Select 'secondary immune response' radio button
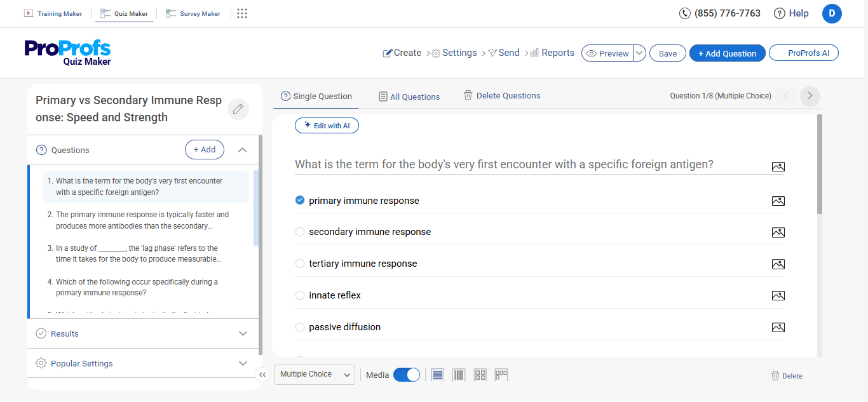This screenshot has width=868, height=402. pyautogui.click(x=299, y=232)
